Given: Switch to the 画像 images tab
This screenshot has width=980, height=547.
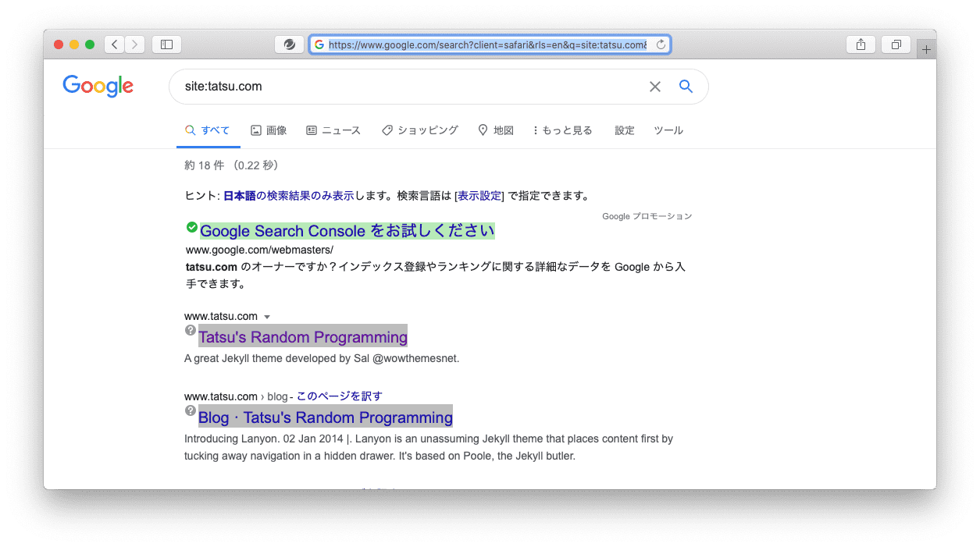Looking at the screenshot, I should click(269, 130).
